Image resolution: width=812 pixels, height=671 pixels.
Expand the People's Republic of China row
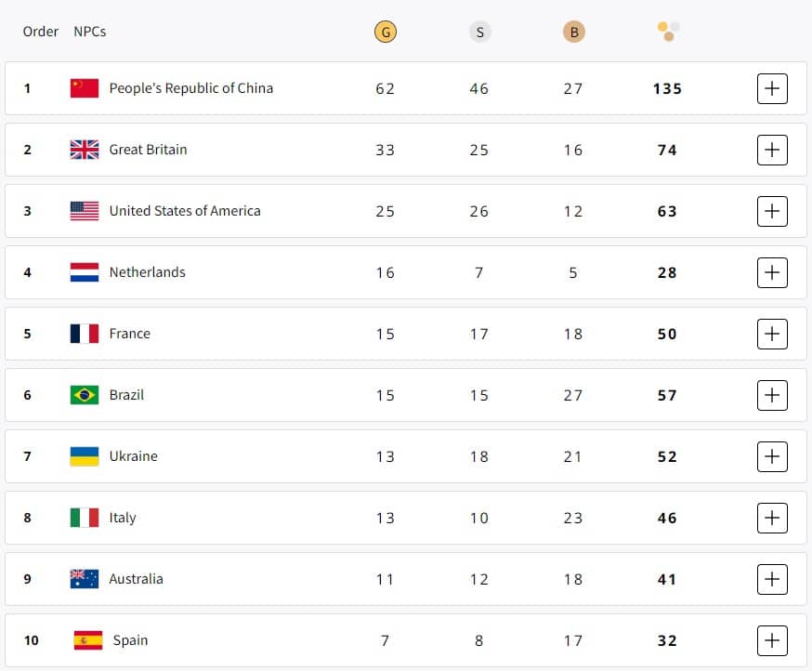click(772, 88)
